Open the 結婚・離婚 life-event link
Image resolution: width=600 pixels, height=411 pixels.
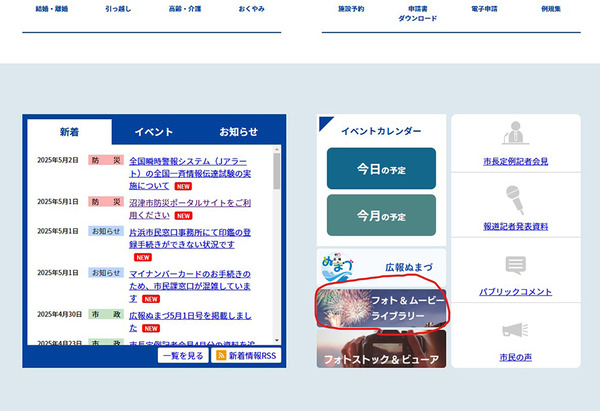click(x=52, y=8)
